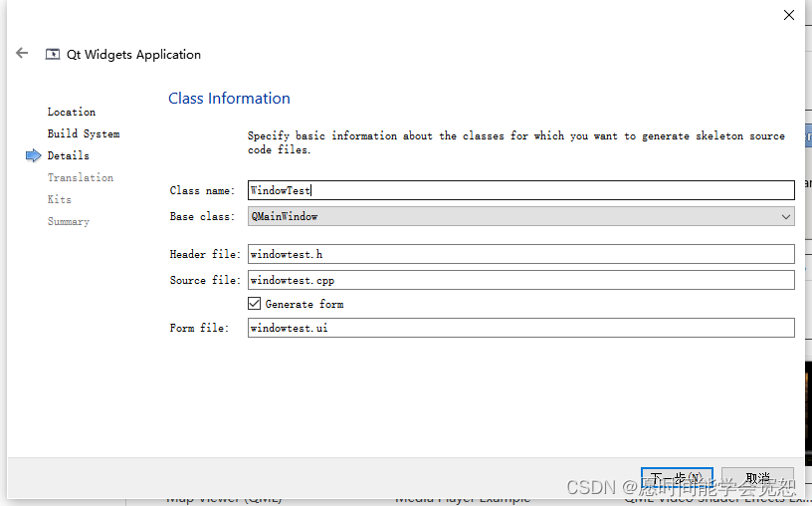Close the wizard with the X button
The height and width of the screenshot is (506, 812).
(x=789, y=15)
